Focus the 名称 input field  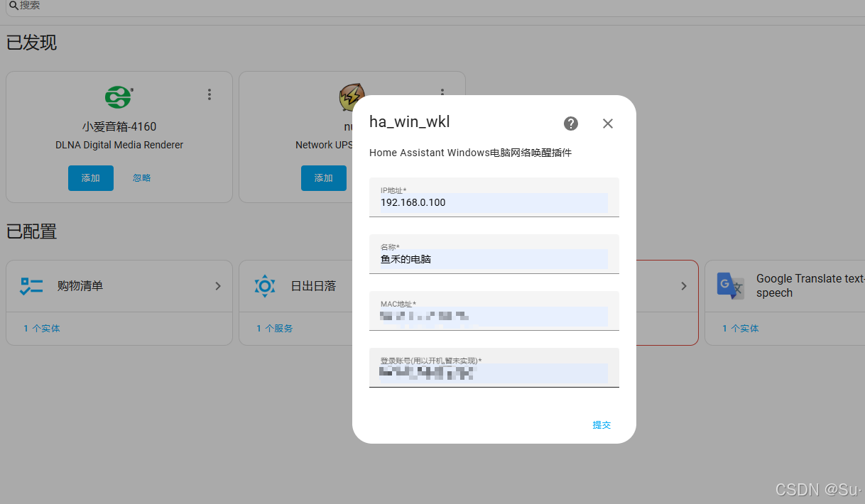click(494, 253)
